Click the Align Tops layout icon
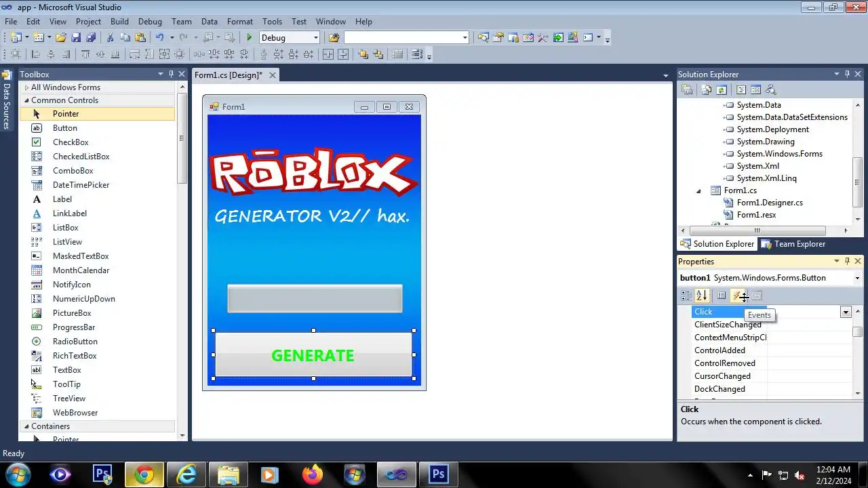Image resolution: width=868 pixels, height=488 pixels. click(85, 54)
